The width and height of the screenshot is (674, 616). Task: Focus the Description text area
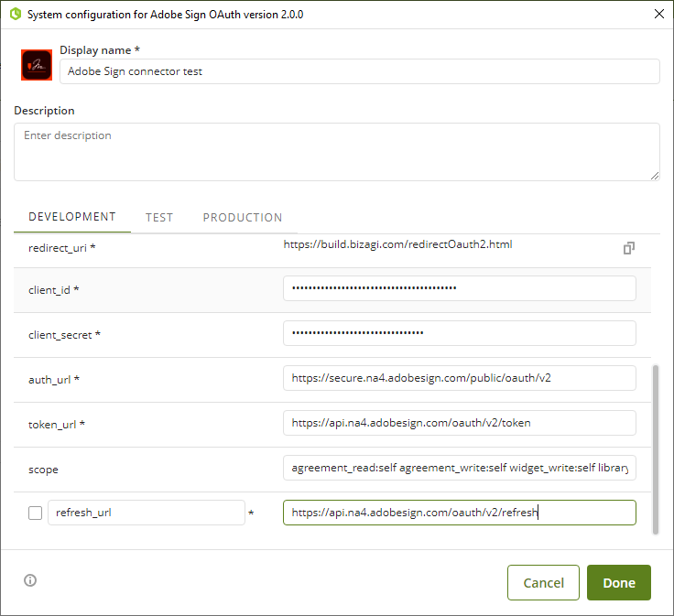point(337,152)
